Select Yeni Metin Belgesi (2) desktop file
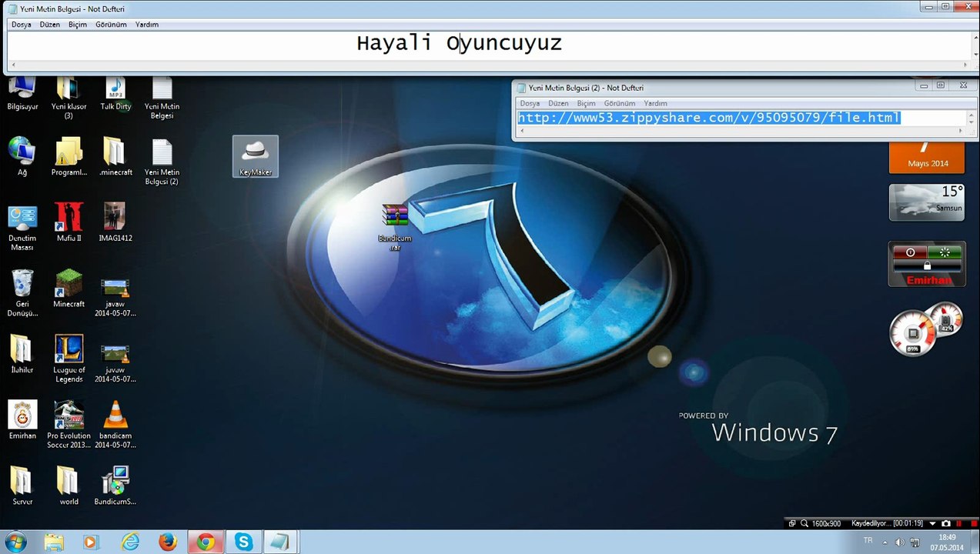The height and width of the screenshot is (554, 980). 162,162
